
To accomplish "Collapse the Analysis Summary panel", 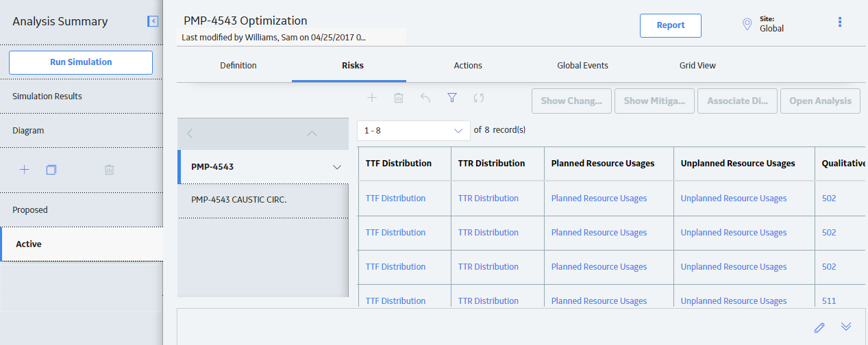I will coord(153,21).
